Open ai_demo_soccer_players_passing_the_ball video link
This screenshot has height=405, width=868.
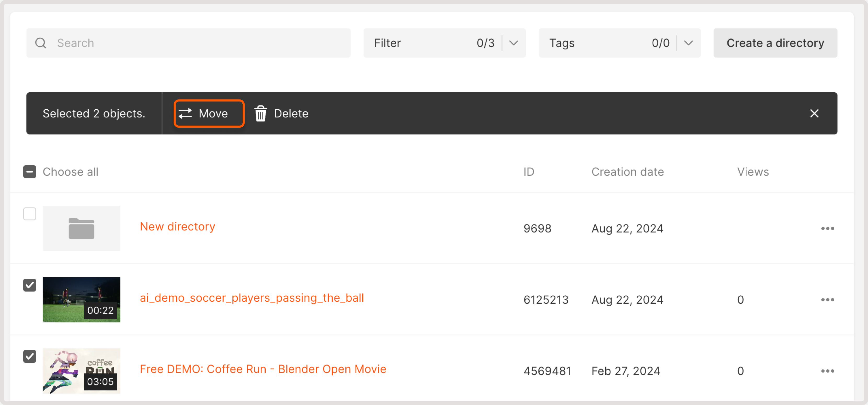pyautogui.click(x=252, y=297)
